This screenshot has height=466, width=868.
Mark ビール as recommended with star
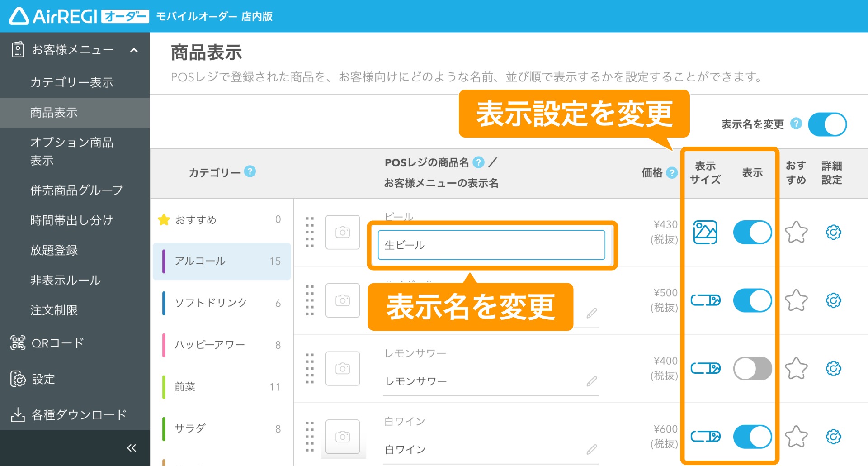coord(796,232)
